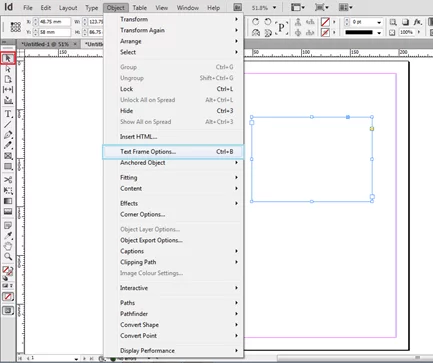
Task: Click rotate 90 degrees anticlockwise icon
Action: point(268,22)
